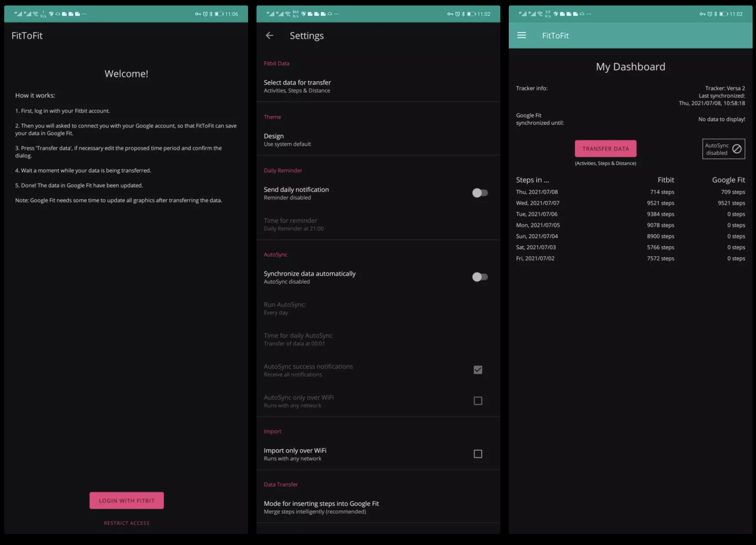Viewport: 756px width, 545px height.
Task: Open Mode for inserting steps setting
Action: (321, 507)
